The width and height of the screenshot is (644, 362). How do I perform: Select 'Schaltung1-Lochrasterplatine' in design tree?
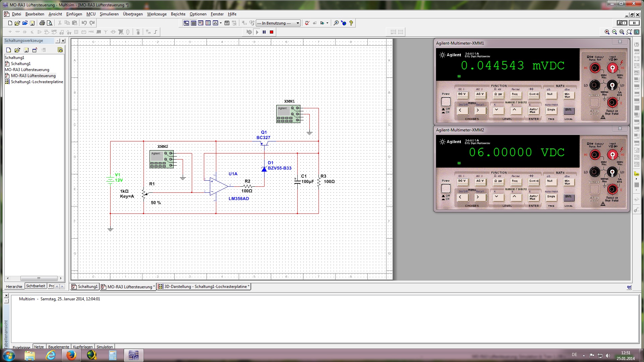click(37, 82)
